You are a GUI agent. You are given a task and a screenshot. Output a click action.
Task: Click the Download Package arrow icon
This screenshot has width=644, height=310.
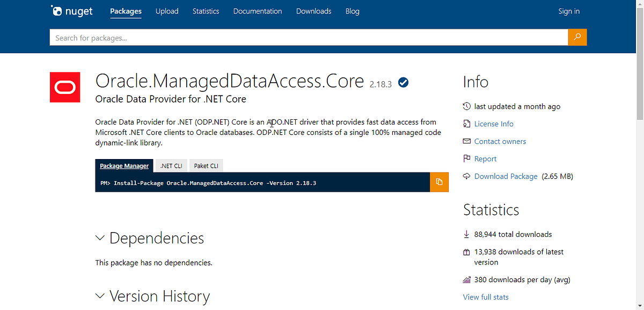pyautogui.click(x=466, y=176)
